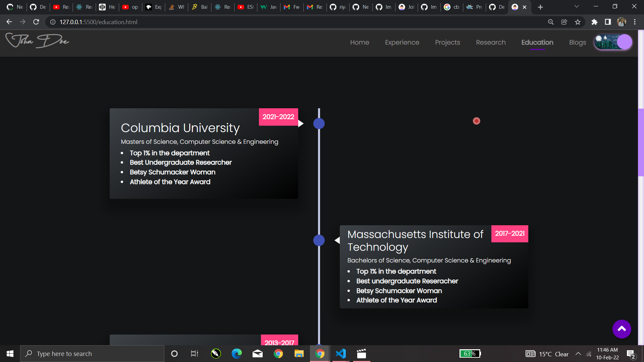The width and height of the screenshot is (644, 362).
Task: Open the Blogs nav link
Action: coord(578,43)
